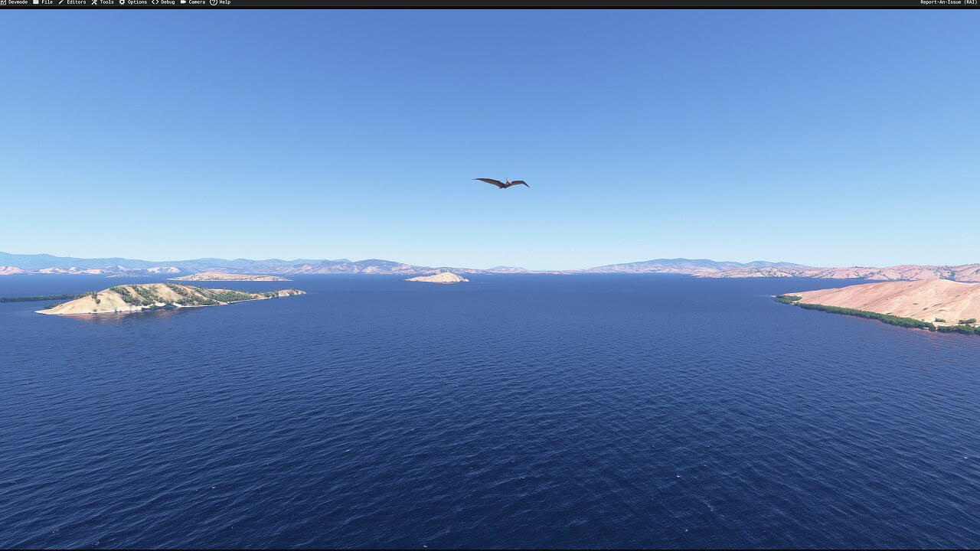Expand the Tools dropdown menu
This screenshot has width=980, height=551.
point(106,2)
